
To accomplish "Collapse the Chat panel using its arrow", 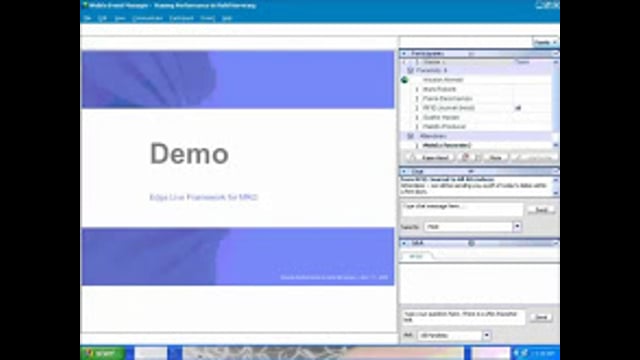I will pos(404,171).
